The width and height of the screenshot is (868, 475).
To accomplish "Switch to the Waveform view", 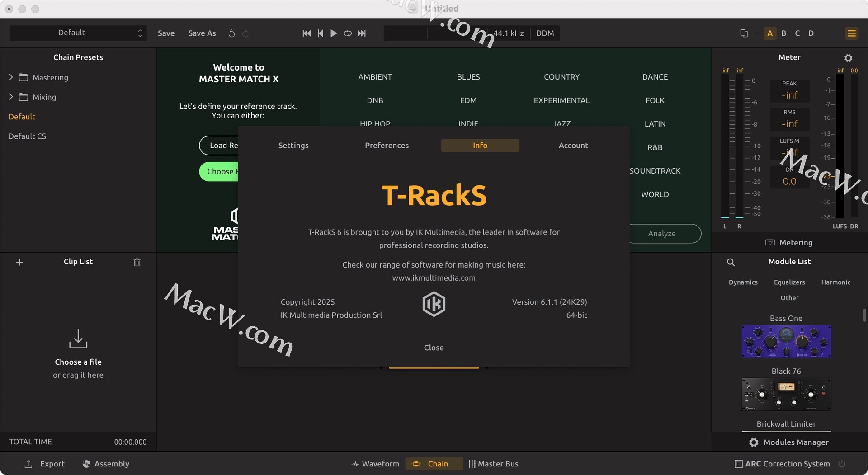I will [375, 464].
